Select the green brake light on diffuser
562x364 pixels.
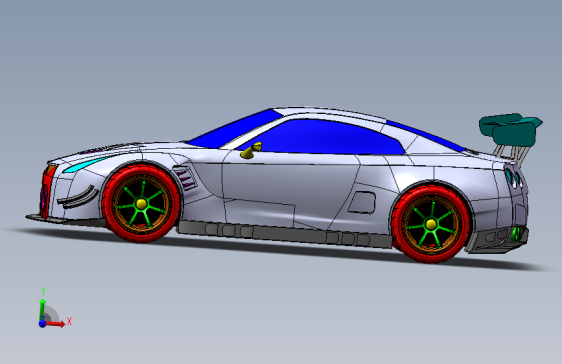click(x=515, y=234)
